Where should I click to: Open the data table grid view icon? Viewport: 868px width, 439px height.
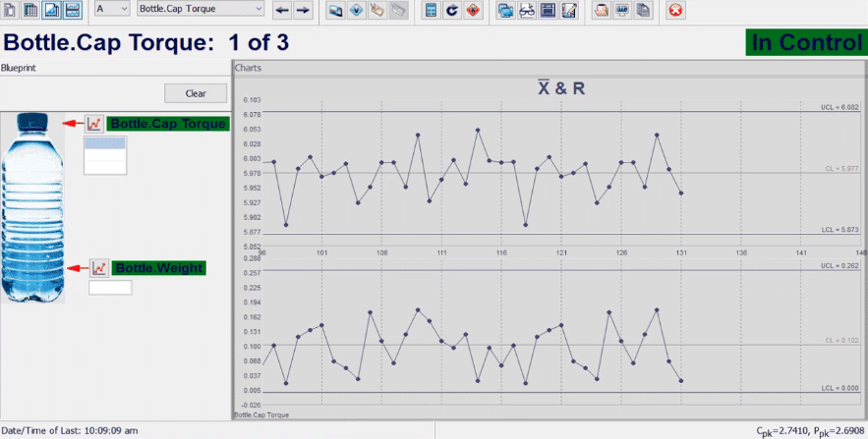tap(31, 10)
